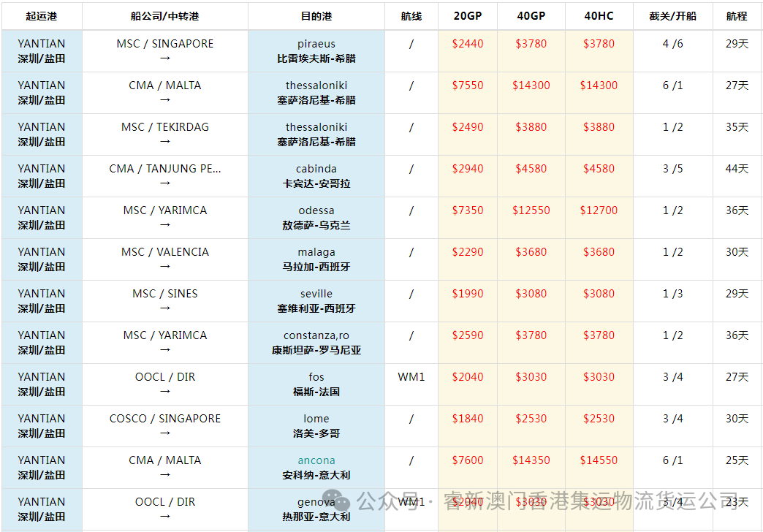
Task: Click the lome destination cell
Action: 316,426
